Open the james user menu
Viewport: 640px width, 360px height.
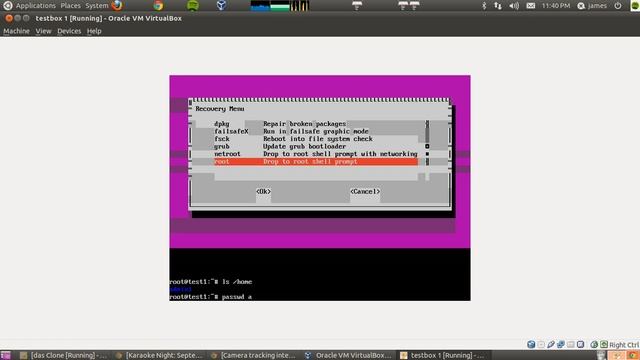tap(592, 6)
